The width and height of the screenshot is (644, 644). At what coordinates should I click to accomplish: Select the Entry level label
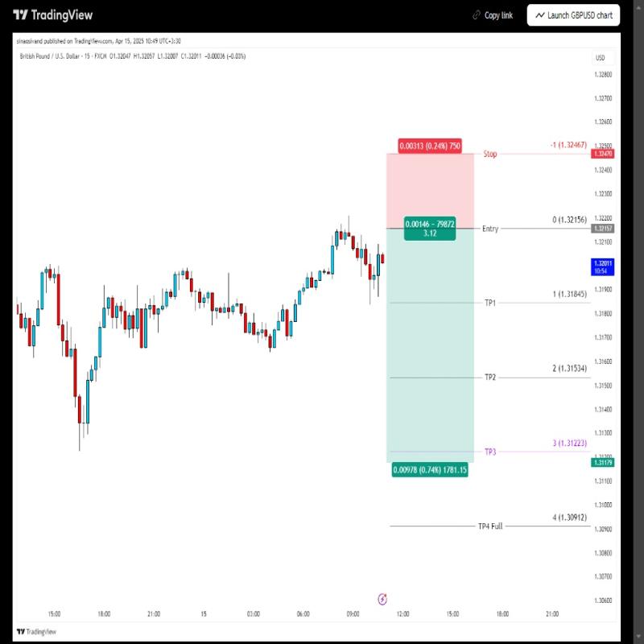(x=490, y=229)
